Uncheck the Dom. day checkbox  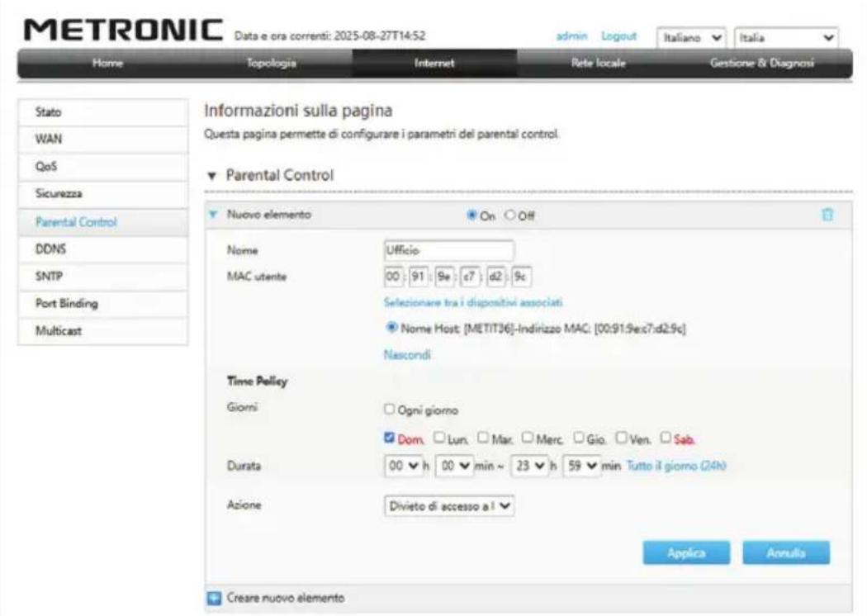click(389, 438)
